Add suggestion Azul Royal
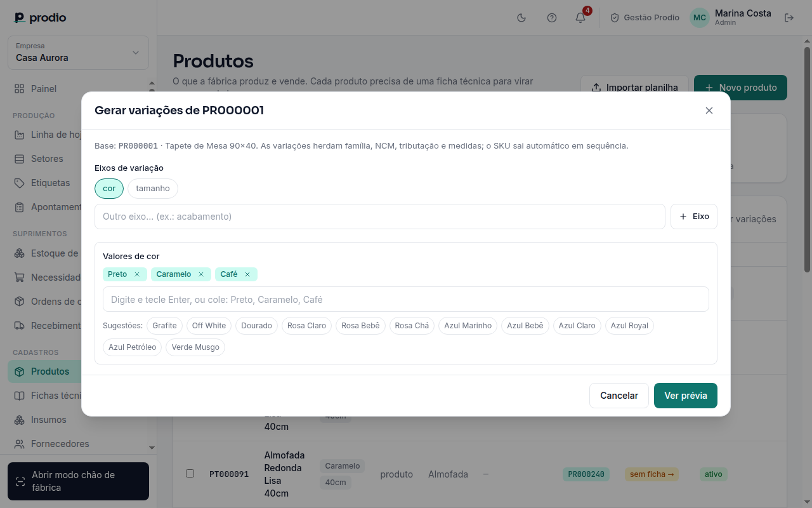The image size is (812, 508). [629, 326]
